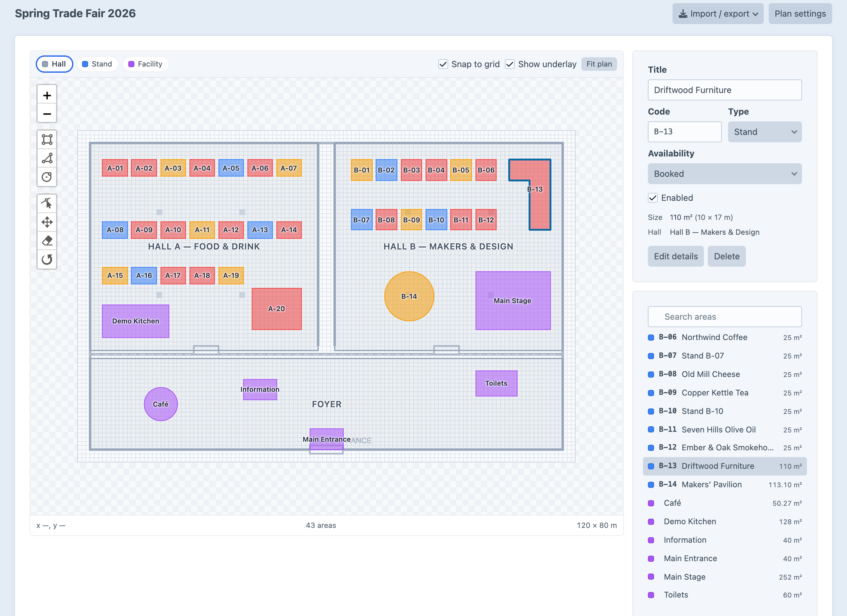847x616 pixels.
Task: Click the download icon in Import / export
Action: pos(683,14)
